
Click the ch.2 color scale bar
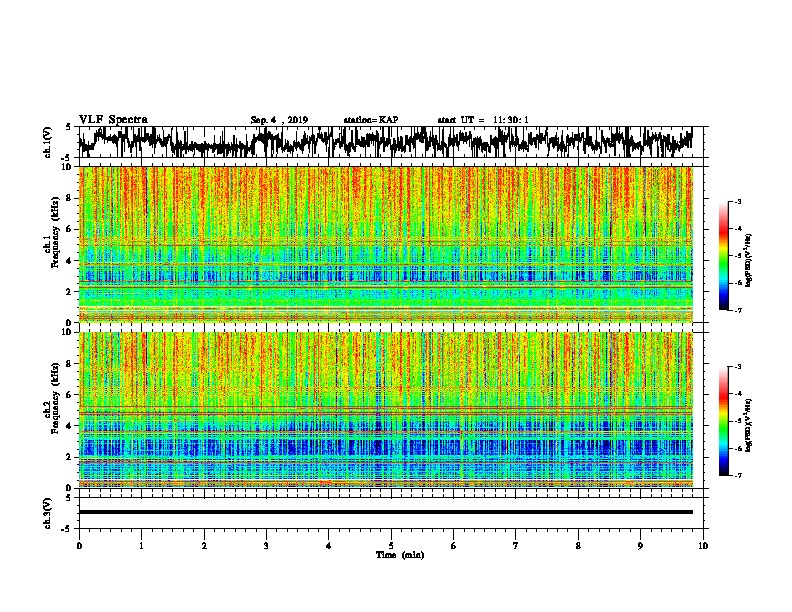[724, 421]
